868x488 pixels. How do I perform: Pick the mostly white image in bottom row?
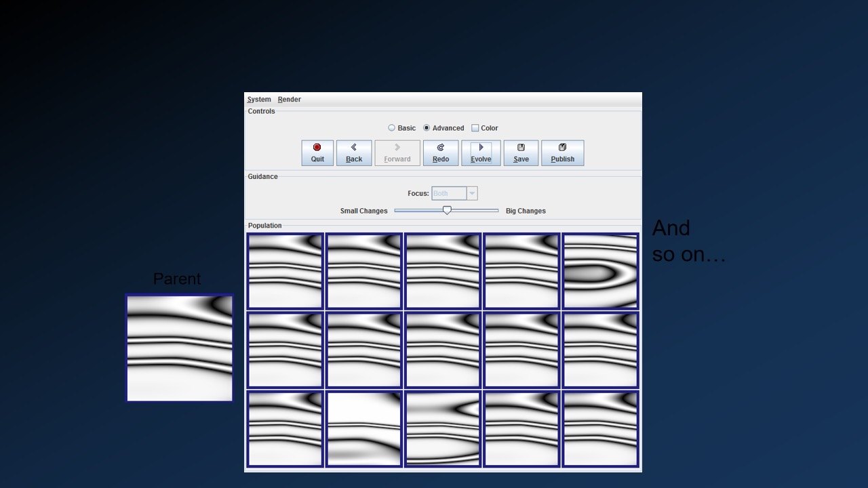tap(364, 428)
